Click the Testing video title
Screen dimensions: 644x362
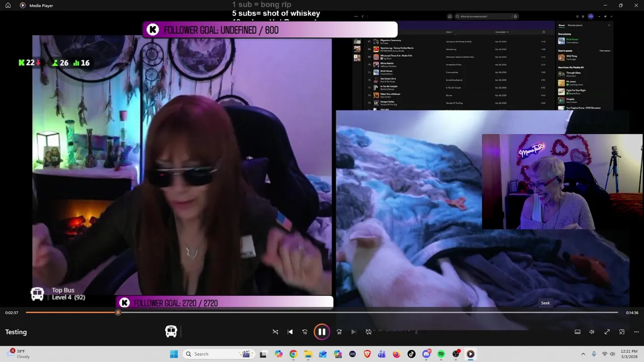[x=16, y=332]
